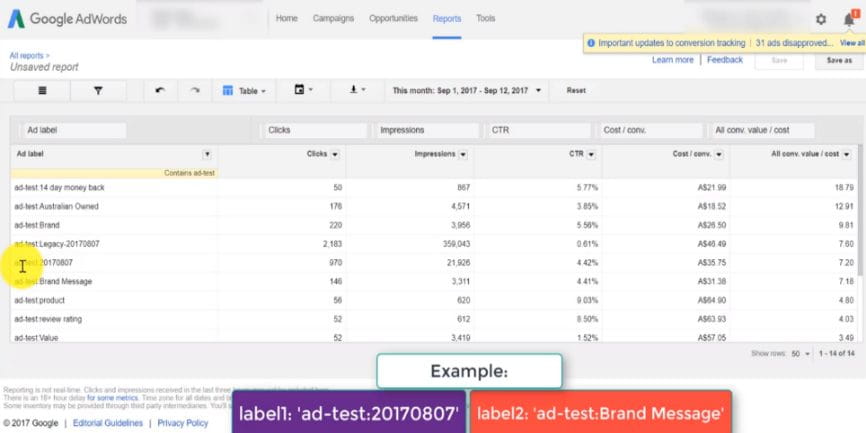866x433 pixels.
Task: Open the Show rows 50 dropdown
Action: coord(800,353)
